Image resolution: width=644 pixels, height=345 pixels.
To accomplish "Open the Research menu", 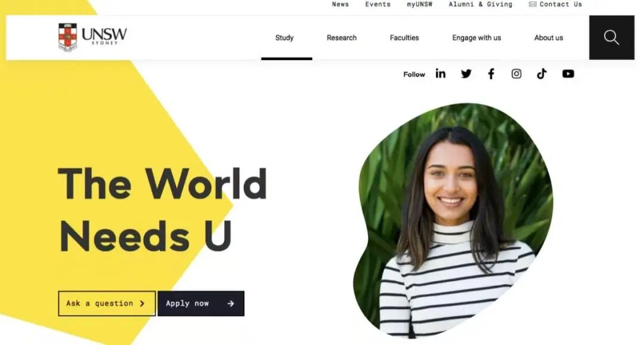I will coord(342,38).
